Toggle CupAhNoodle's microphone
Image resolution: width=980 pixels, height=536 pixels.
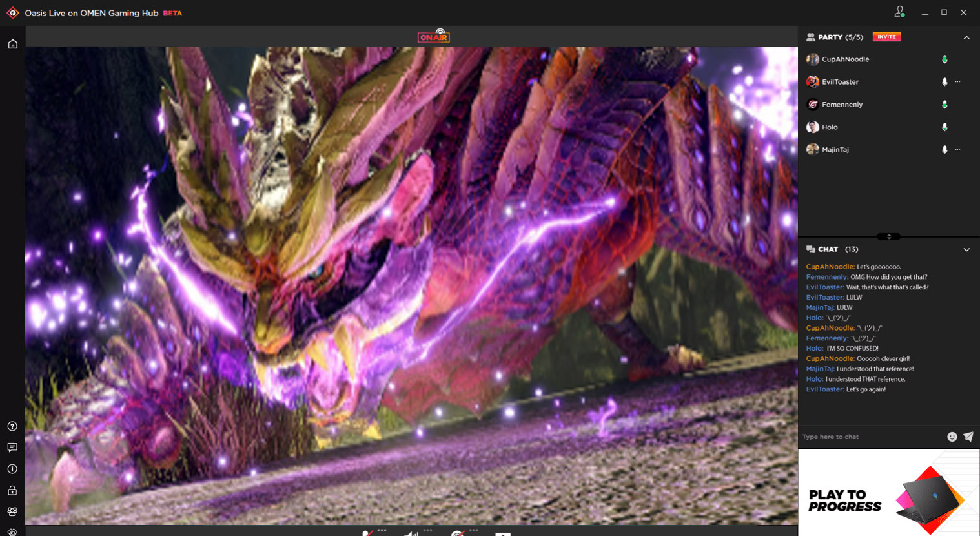coord(944,59)
